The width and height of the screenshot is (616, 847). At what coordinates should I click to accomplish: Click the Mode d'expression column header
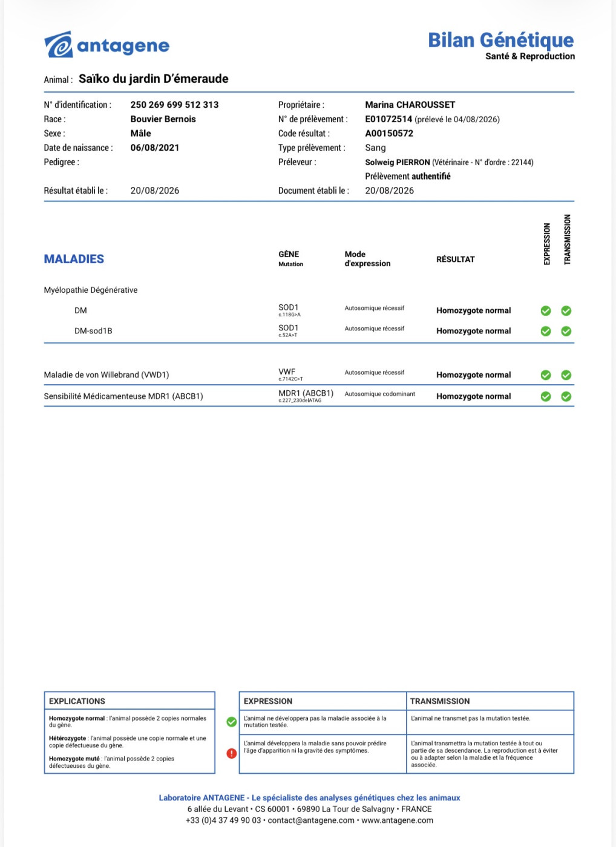368,259
